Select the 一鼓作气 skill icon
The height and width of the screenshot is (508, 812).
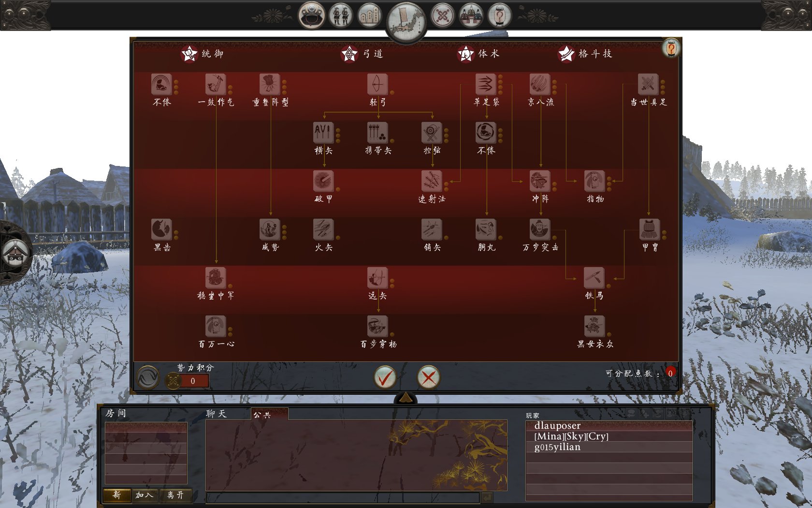tap(215, 85)
